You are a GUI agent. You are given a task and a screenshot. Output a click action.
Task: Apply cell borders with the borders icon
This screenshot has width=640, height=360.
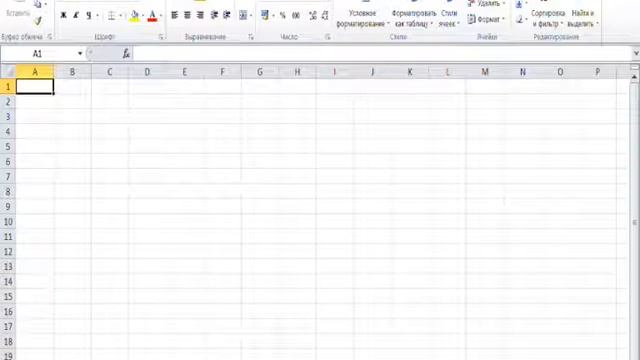111,16
